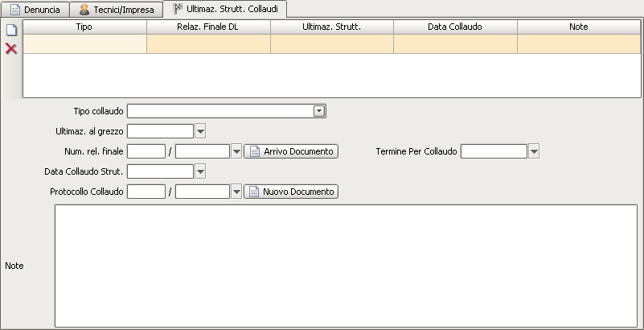644x330 pixels.
Task: Select the first row Relaz. Finale DL cell
Action: (208, 44)
